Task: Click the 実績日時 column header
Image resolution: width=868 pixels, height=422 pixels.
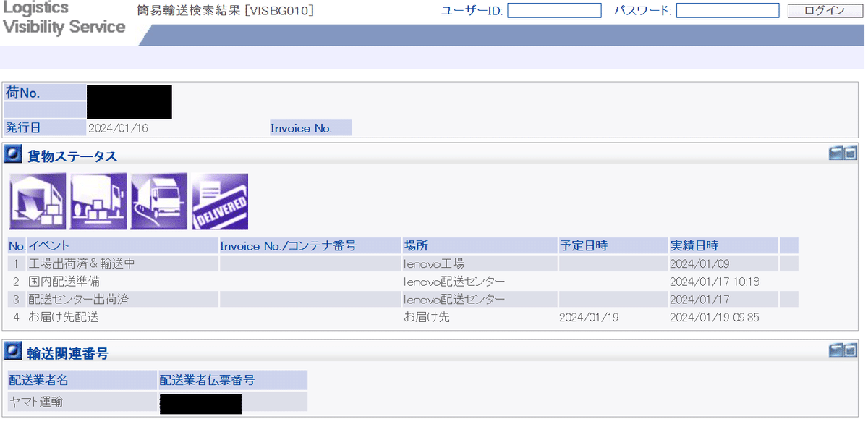Action: 723,246
